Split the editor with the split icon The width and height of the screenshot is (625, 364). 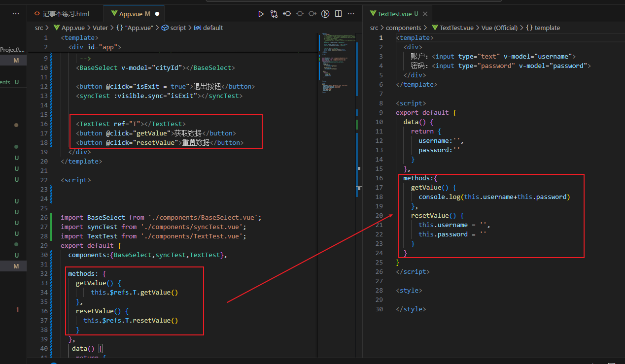(x=338, y=14)
